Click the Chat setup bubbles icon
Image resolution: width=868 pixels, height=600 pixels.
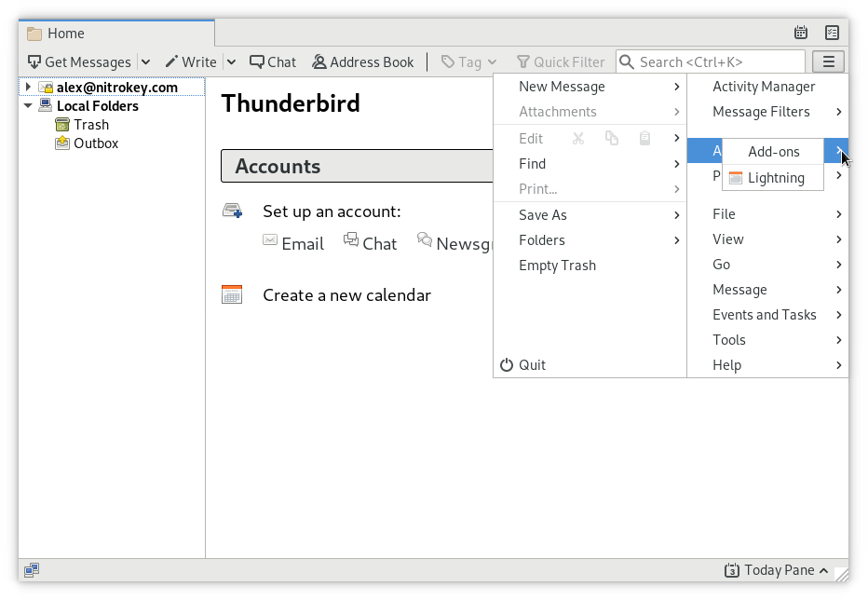pos(351,239)
